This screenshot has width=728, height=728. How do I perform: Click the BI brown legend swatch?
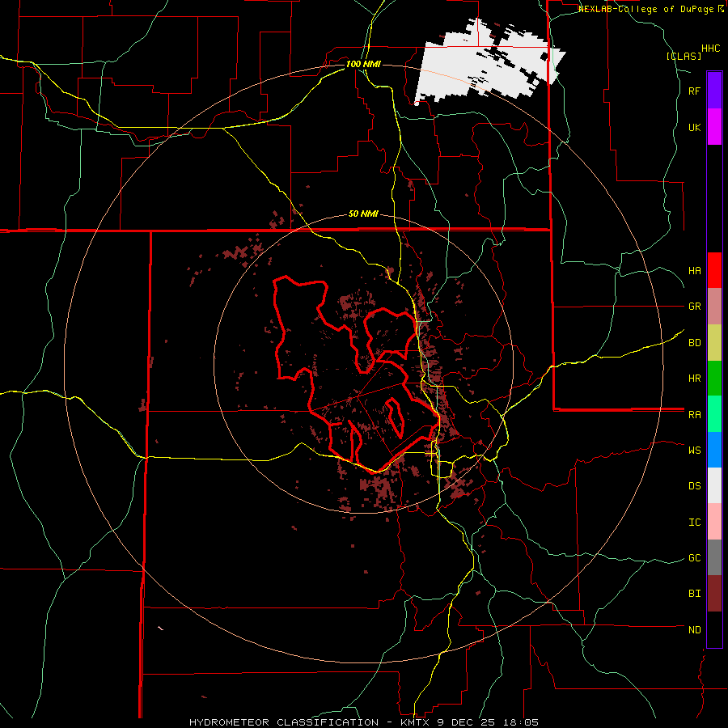pyautogui.click(x=714, y=594)
